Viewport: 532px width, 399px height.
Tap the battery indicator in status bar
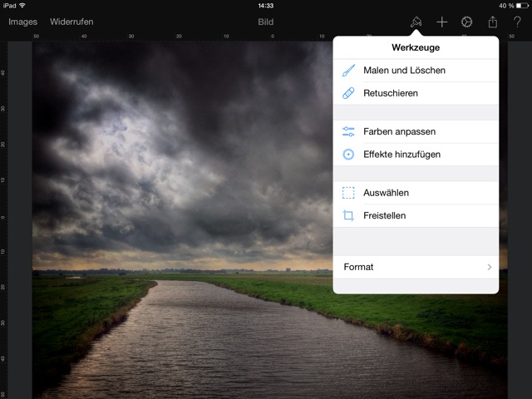point(521,5)
